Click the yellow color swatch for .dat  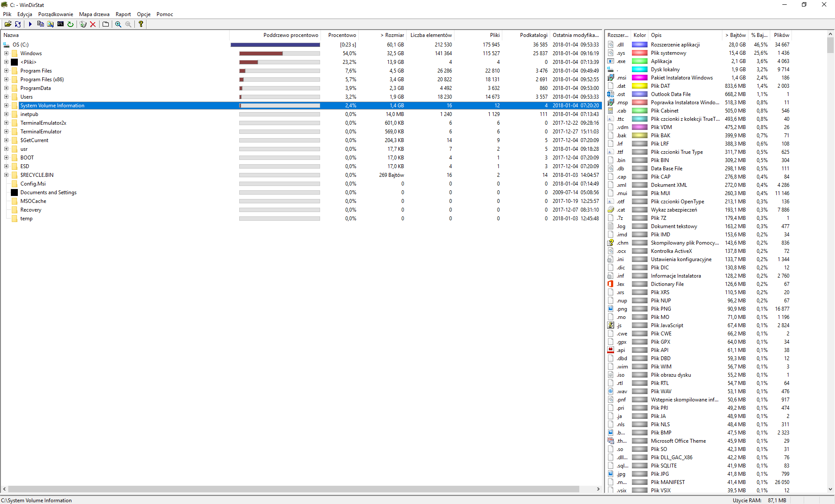pyautogui.click(x=639, y=86)
